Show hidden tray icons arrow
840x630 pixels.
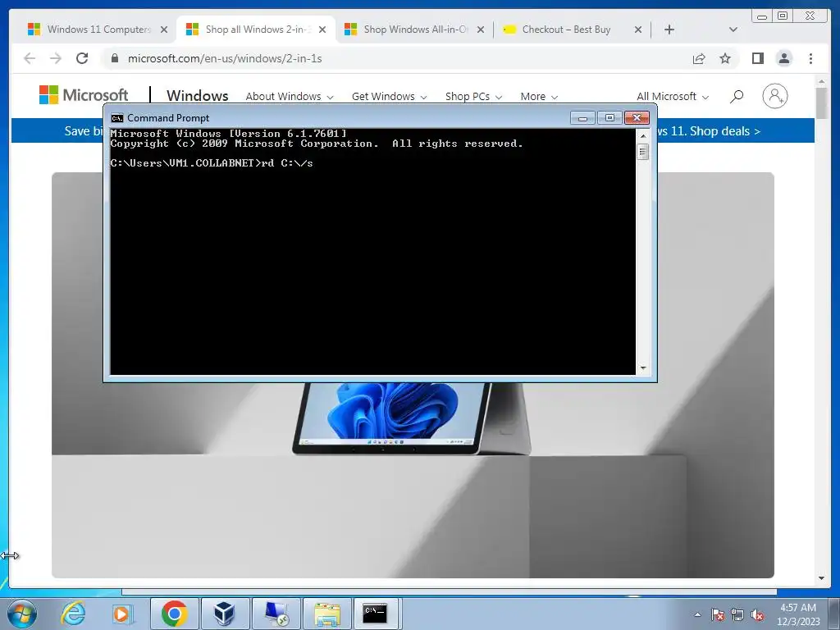pos(697,614)
